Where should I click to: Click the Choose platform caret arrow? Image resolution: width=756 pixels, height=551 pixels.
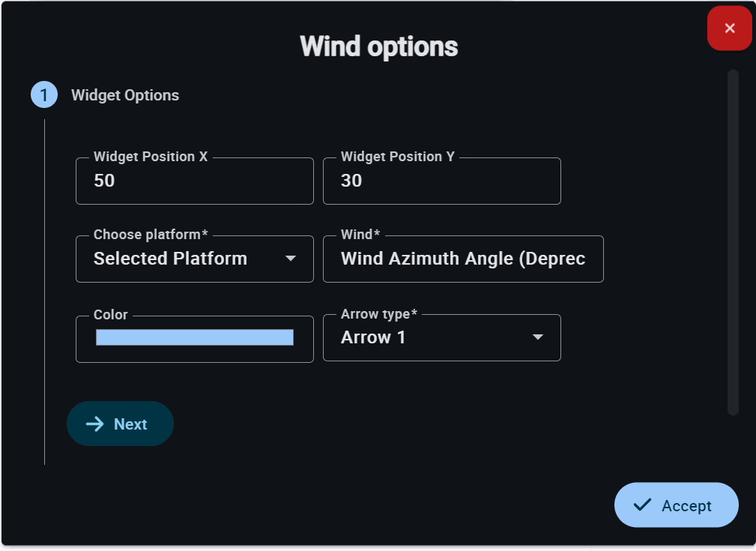291,259
